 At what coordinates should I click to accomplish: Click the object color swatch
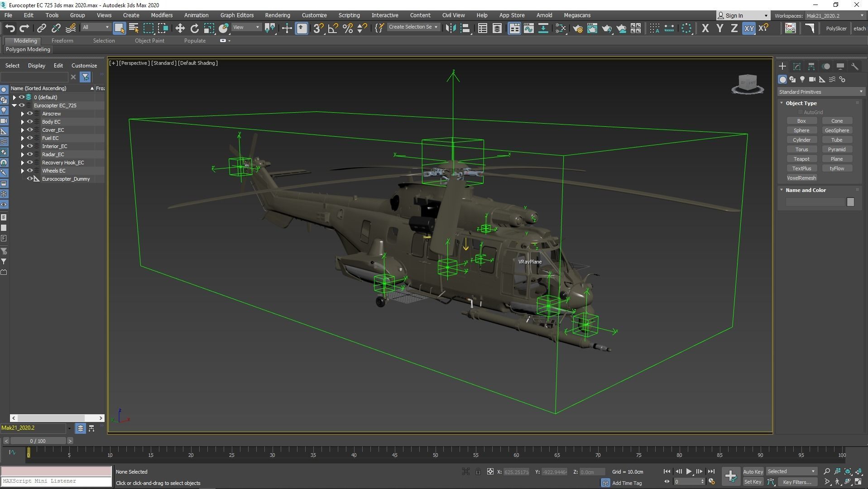(x=850, y=202)
